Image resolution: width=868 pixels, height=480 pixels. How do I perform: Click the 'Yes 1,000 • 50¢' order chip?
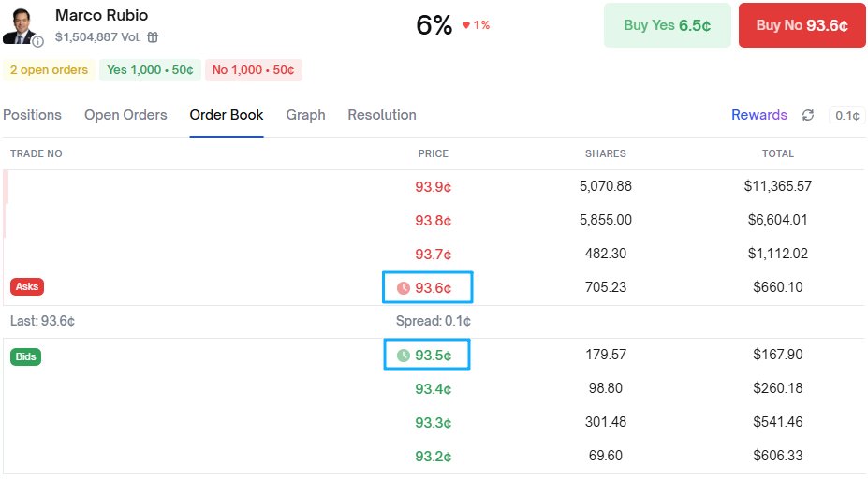(x=150, y=70)
